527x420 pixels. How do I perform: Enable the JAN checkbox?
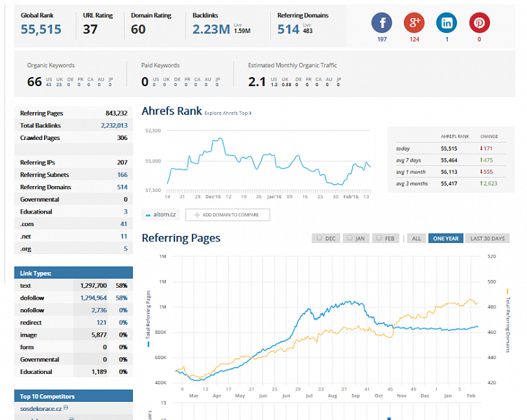[350, 238]
